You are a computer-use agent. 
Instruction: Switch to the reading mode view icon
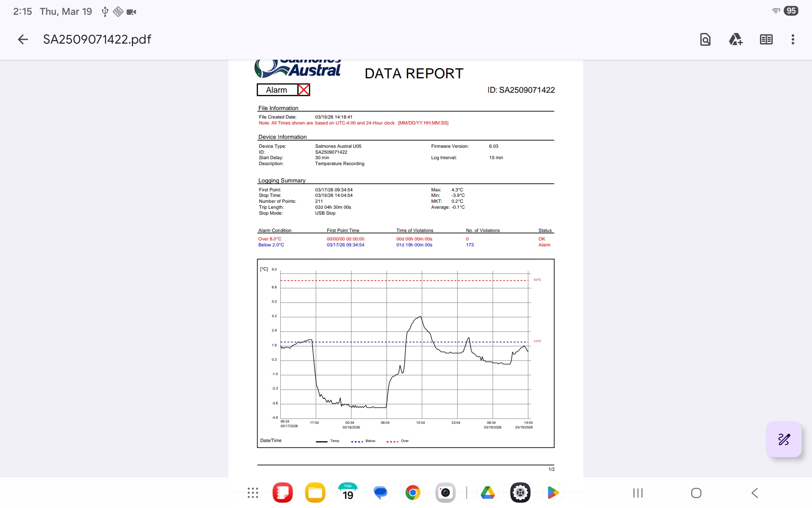click(766, 39)
